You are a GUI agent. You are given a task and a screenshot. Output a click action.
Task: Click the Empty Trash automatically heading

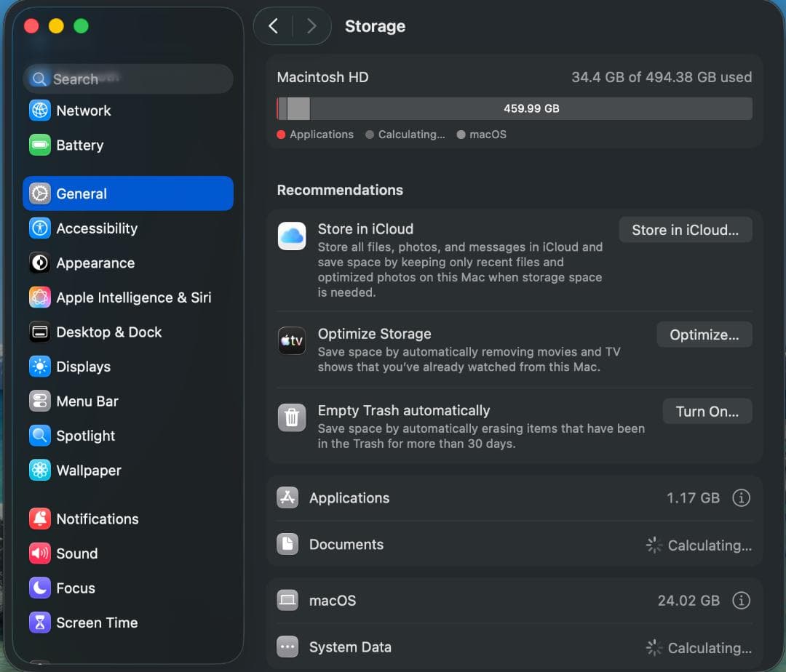(x=403, y=410)
